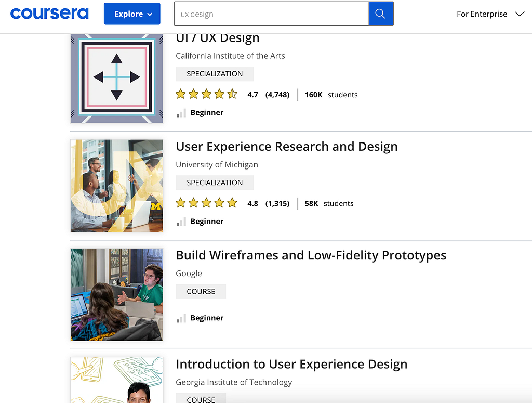
Task: Open Build Wireframes and Low-Fidelity Prototypes title
Action: [x=311, y=255]
